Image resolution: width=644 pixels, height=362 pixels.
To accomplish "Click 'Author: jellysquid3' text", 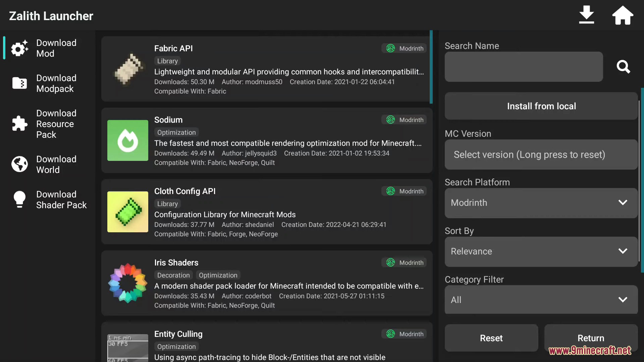I will 249,153.
